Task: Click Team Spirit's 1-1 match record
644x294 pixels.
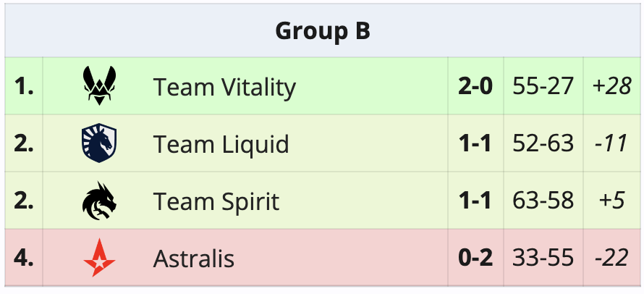Action: (475, 201)
